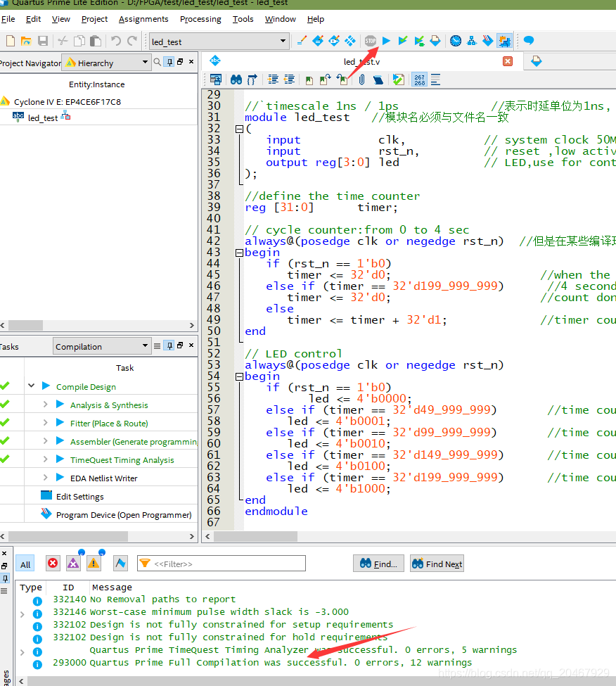Screen dimensions: 616x686
Task: Click the editor horizontal scrollbar thumb
Action: pyautogui.click(x=255, y=536)
